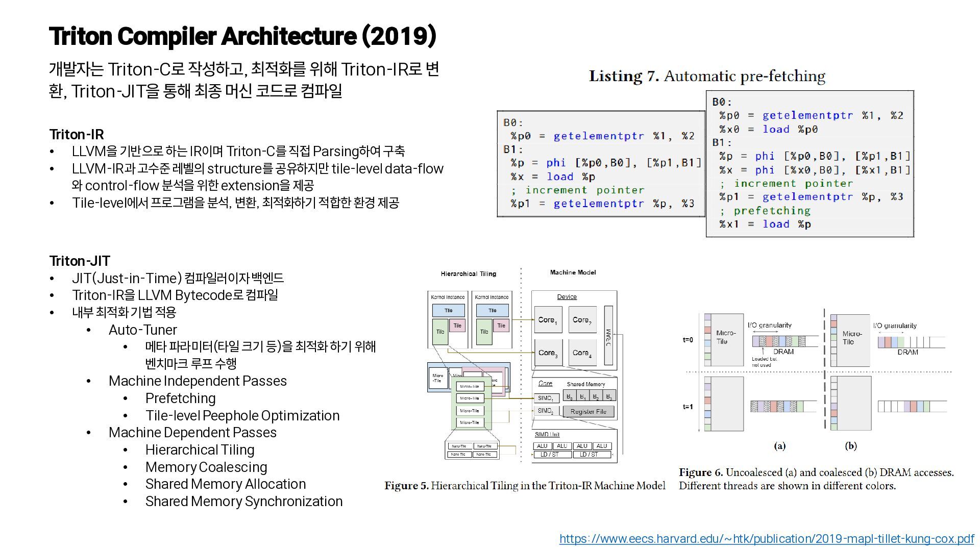Image resolution: width=980 pixels, height=551 pixels.
Task: Click the slide title Triton Compiler Architecture
Action: click(x=242, y=36)
